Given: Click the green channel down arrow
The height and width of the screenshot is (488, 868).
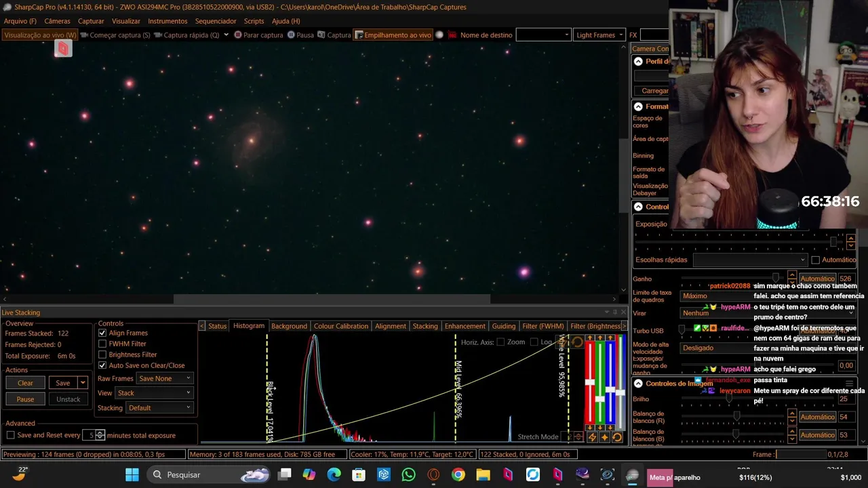Looking at the screenshot, I should coord(599,428).
